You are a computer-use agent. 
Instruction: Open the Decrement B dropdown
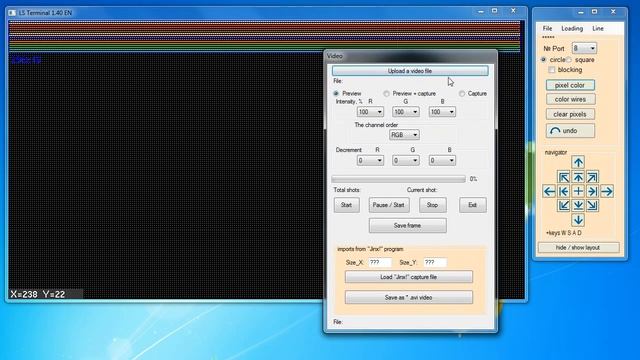coord(442,160)
